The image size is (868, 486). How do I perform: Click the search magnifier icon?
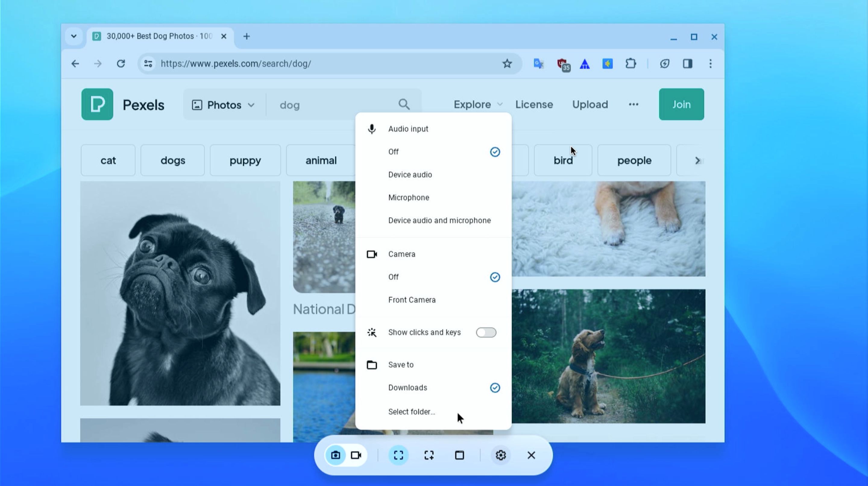[x=404, y=105]
